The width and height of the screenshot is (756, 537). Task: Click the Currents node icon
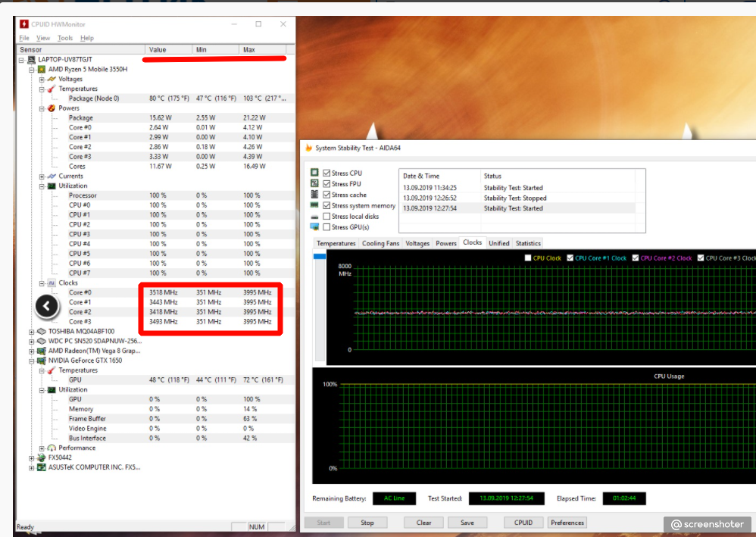pos(52,176)
